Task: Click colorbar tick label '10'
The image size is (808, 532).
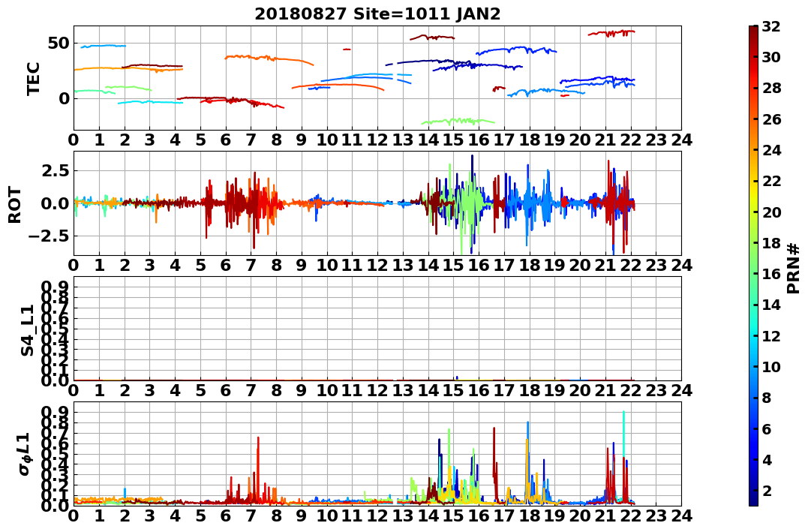Action: click(x=771, y=366)
